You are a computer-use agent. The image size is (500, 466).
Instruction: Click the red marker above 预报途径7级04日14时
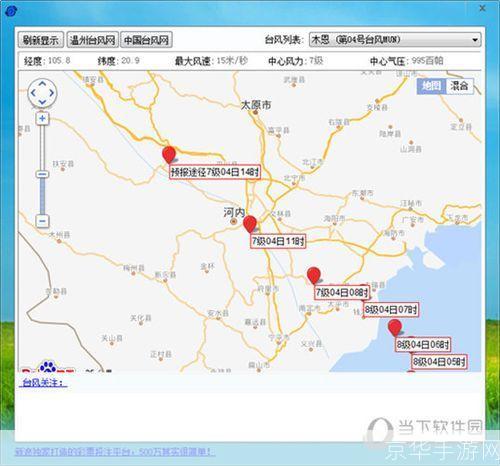point(169,154)
